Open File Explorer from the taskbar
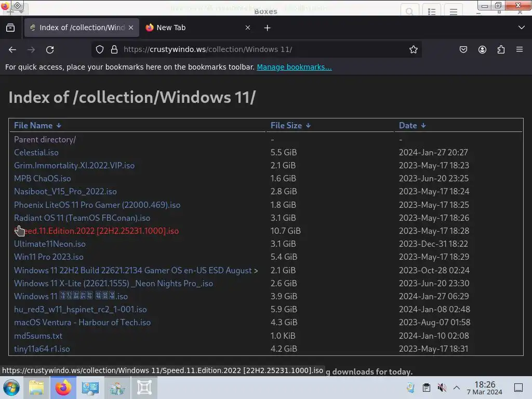This screenshot has height=399, width=532. [x=36, y=388]
